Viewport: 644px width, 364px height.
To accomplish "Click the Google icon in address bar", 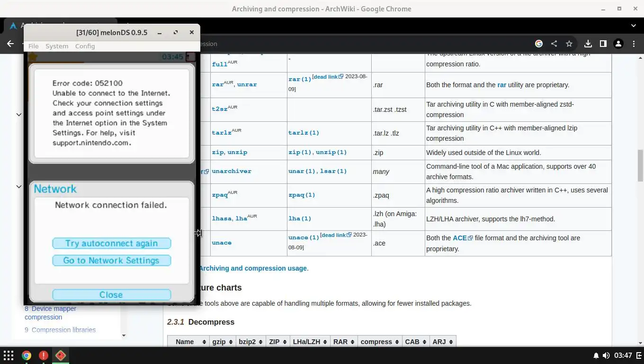I will tap(539, 44).
